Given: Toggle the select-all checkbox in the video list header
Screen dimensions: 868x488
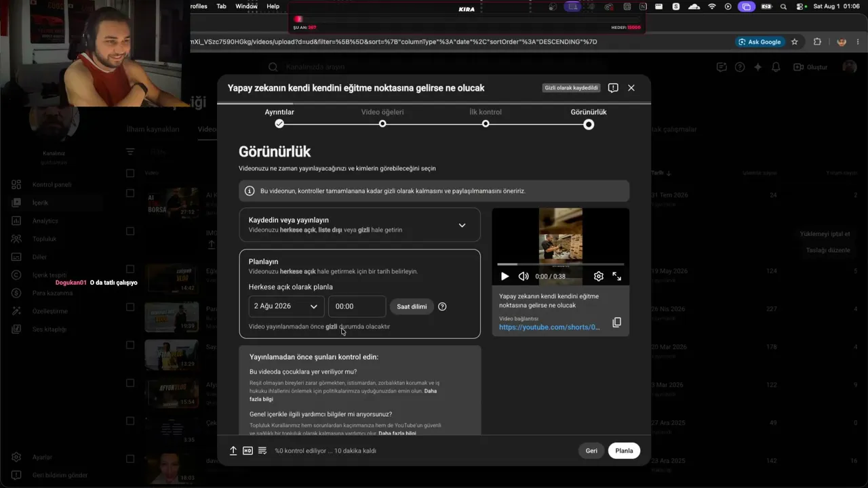Looking at the screenshot, I should [130, 173].
